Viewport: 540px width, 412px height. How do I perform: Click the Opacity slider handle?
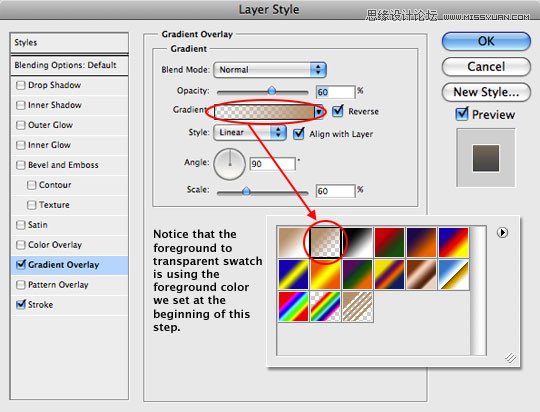tap(272, 91)
